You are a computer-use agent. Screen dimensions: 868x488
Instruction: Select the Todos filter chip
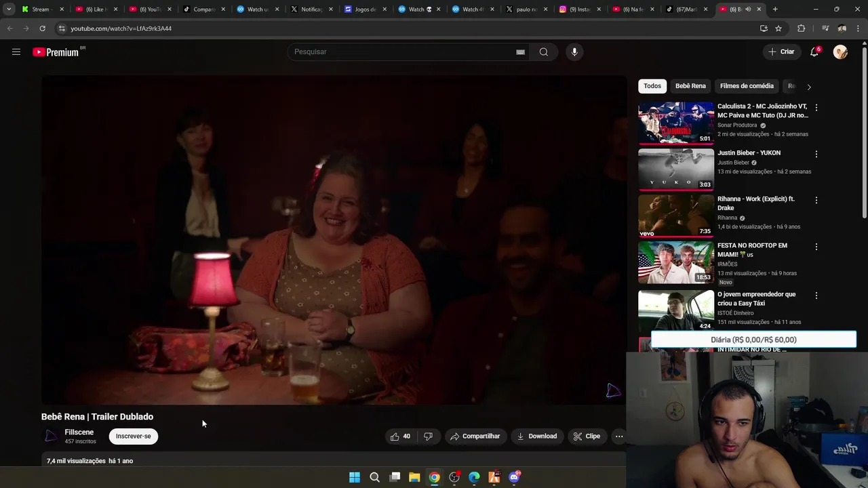652,86
